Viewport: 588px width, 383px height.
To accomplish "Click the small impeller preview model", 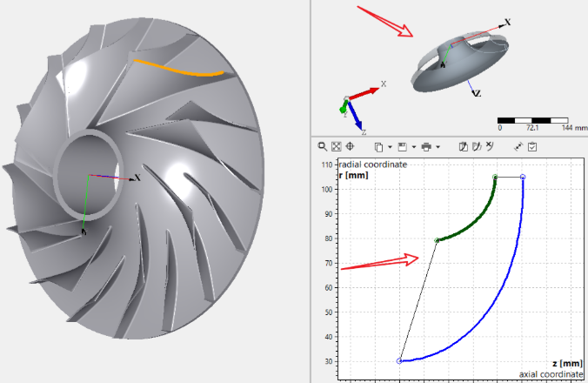I will click(460, 63).
